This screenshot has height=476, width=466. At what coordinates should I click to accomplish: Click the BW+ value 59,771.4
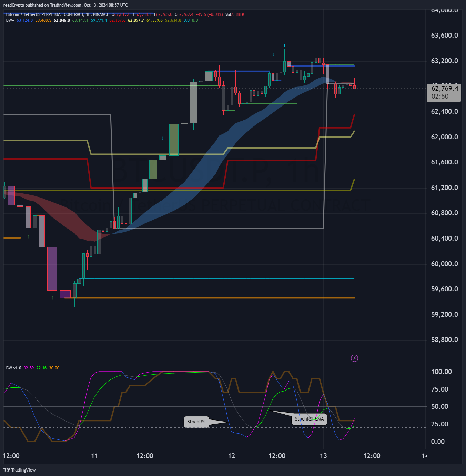coord(99,20)
